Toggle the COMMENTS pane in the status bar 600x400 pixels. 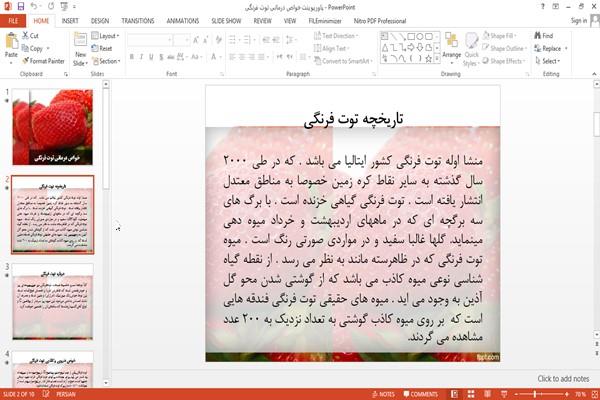pos(421,394)
